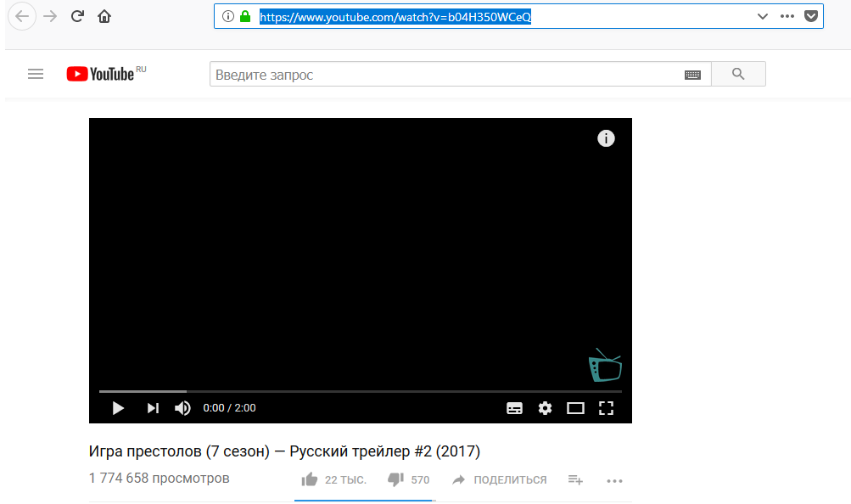This screenshot has width=851, height=504.
Task: Open the ПОДЕЛИТЬСЯ share dialog
Action: [x=499, y=479]
